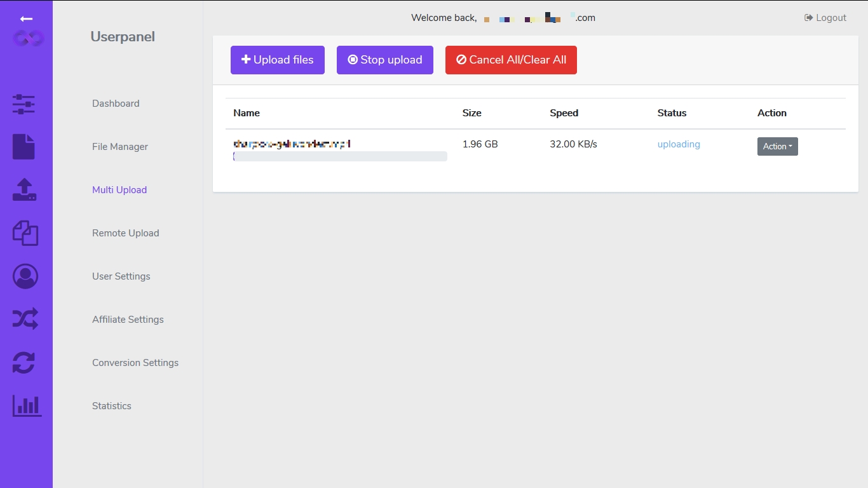This screenshot has width=868, height=488.
Task: Click the Logout link
Action: point(825,18)
